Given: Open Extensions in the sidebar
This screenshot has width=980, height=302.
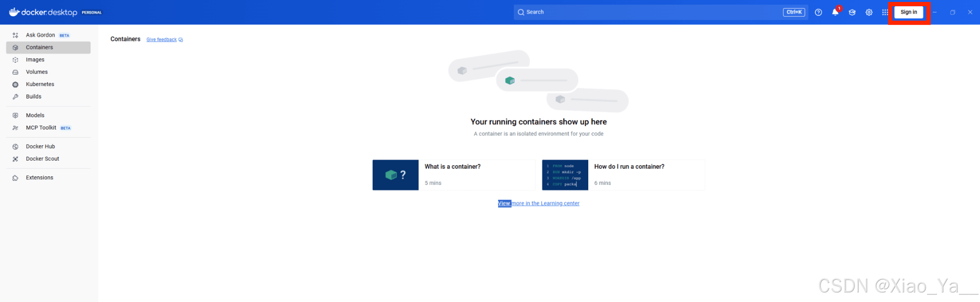Looking at the screenshot, I should (x=48, y=178).
